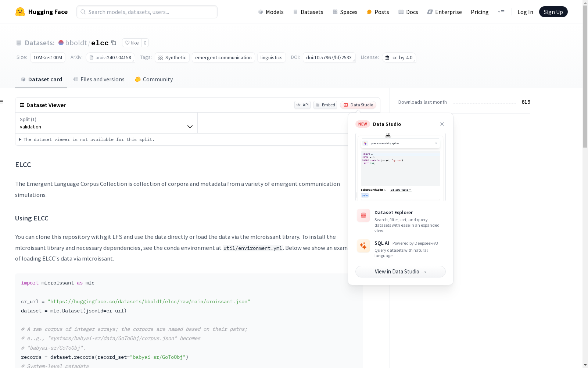Viewport: 588px width, 368px height.
Task: Switch to Community tab
Action: (154, 79)
